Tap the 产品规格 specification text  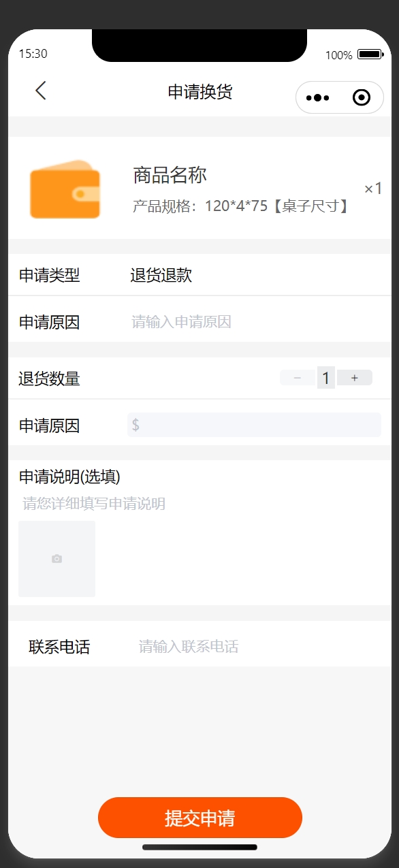[x=243, y=206]
